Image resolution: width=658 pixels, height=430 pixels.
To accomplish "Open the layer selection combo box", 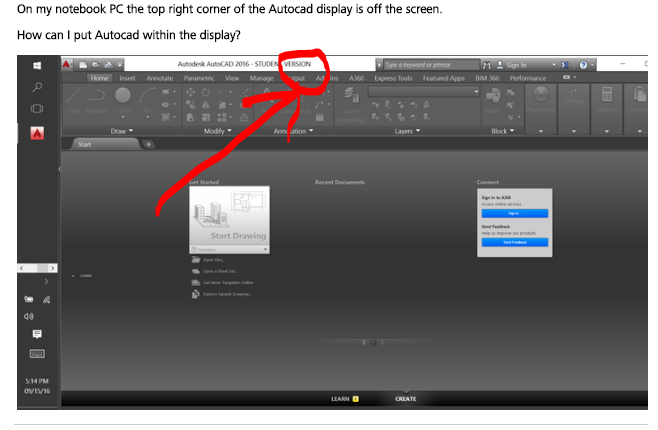I will pos(424,91).
